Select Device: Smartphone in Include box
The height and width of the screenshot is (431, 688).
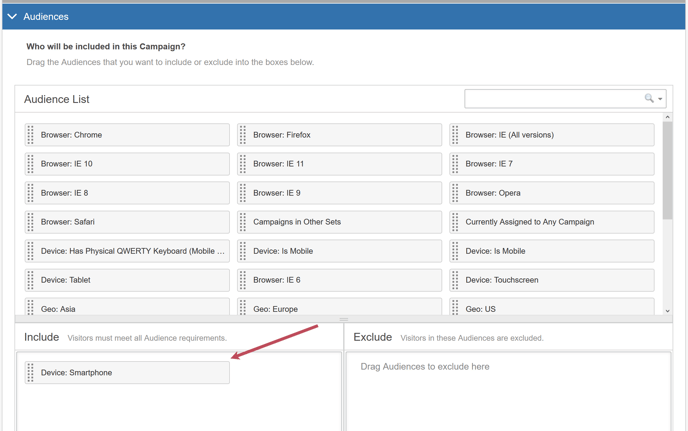[127, 373]
